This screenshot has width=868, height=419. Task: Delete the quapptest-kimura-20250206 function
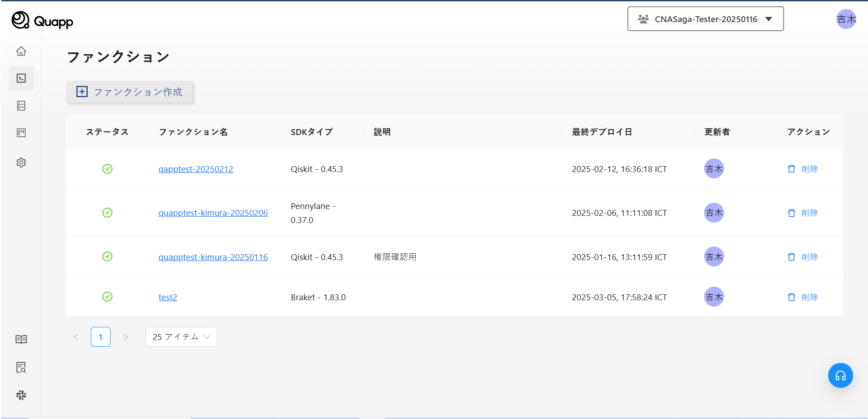click(803, 213)
